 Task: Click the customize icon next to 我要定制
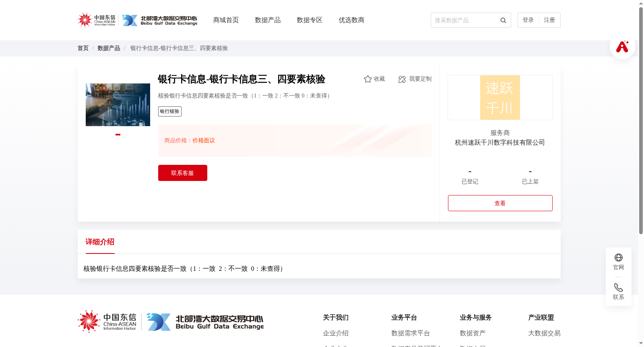click(402, 79)
